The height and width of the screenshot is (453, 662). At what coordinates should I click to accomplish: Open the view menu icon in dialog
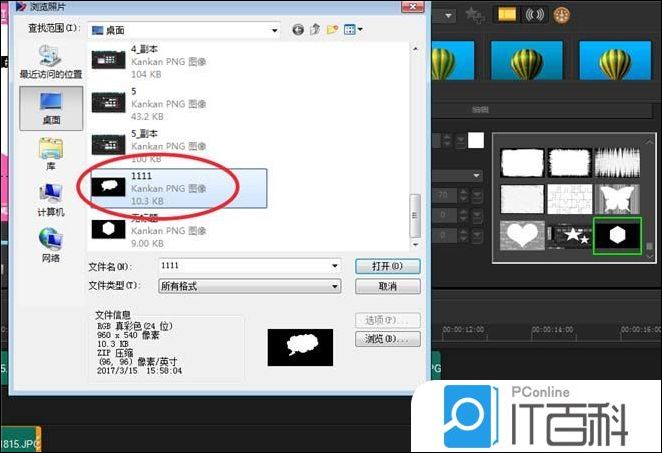click(353, 30)
